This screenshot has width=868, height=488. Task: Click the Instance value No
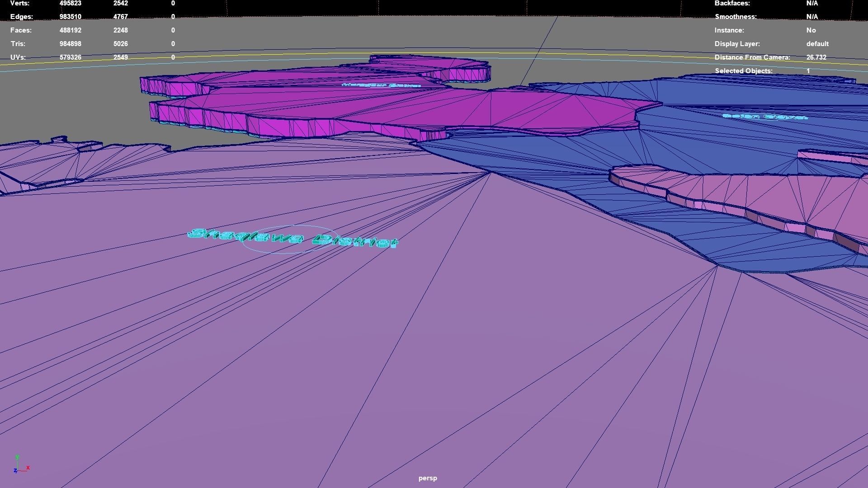[x=811, y=30]
